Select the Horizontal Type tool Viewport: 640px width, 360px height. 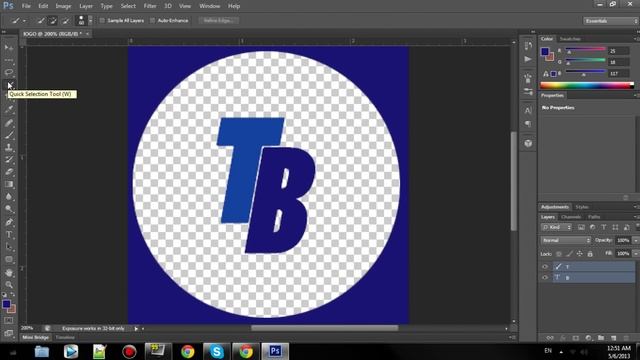click(9, 235)
